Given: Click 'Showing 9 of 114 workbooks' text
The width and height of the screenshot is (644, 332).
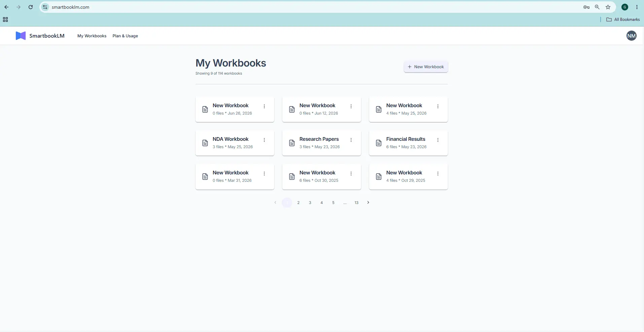Looking at the screenshot, I should click(219, 73).
